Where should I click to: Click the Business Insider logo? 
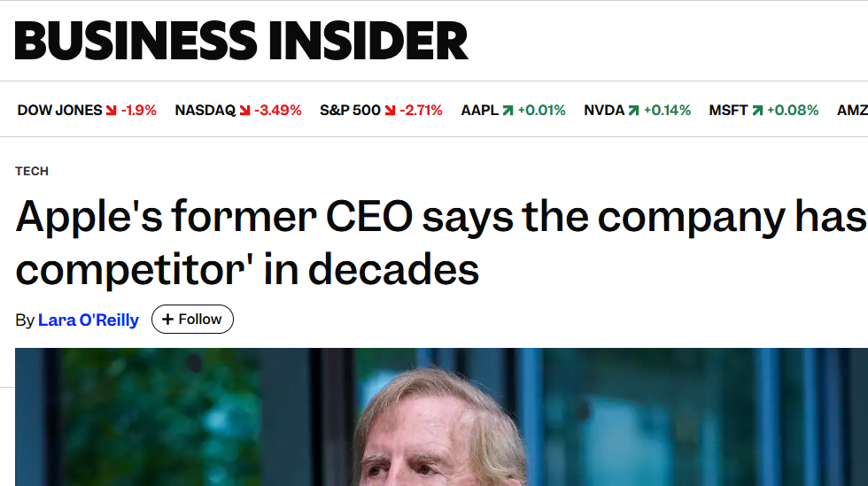point(241,41)
